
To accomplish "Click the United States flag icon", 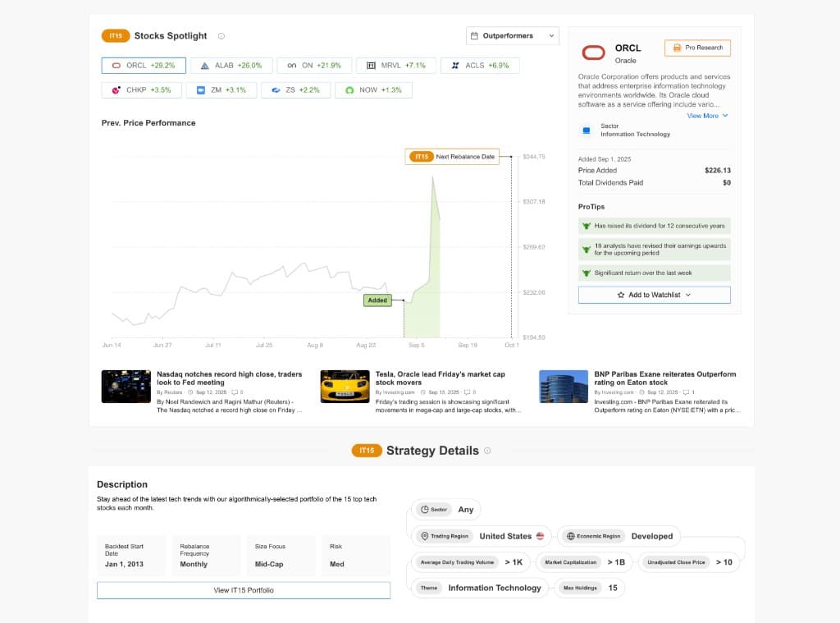I will 540,536.
